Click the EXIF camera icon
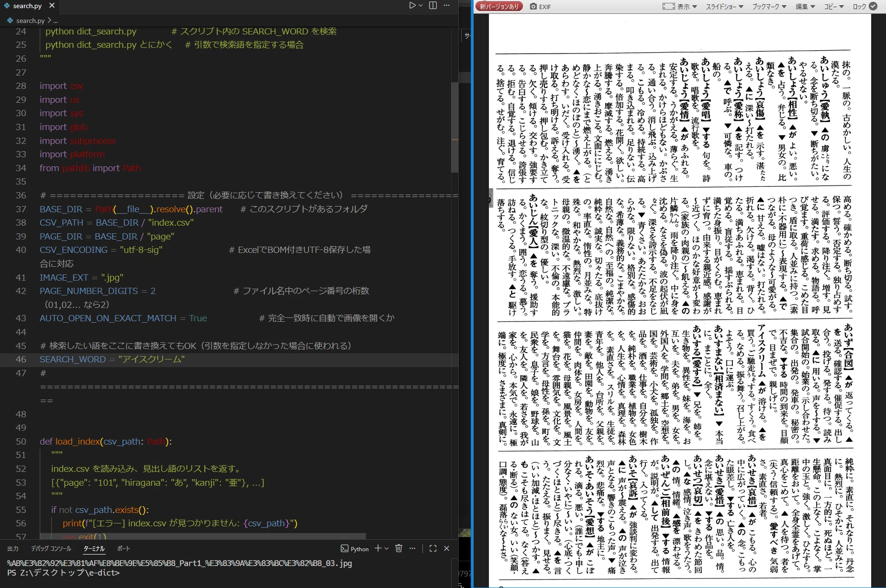Screen dimensions: 886x588 533,7
